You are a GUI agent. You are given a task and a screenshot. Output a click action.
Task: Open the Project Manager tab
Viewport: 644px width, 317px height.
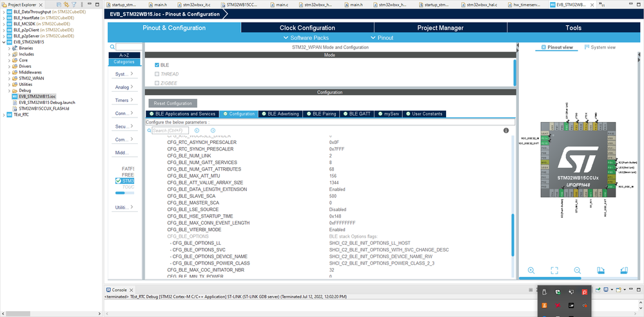click(x=440, y=28)
